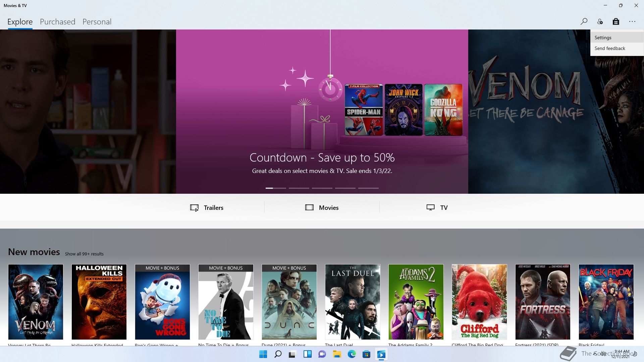Open the Chat taskbar icon
Screen dimensions: 644x362
322,354
